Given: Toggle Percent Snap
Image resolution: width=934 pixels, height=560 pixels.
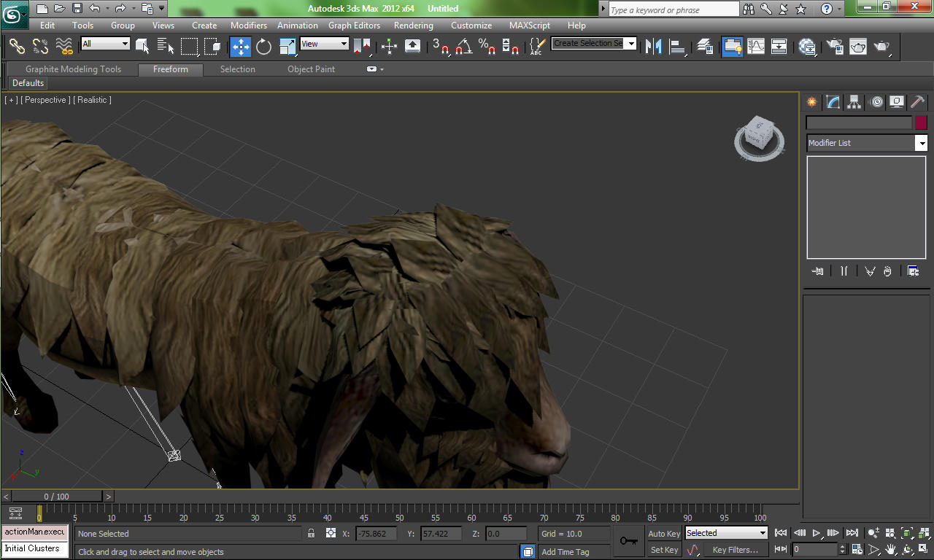Looking at the screenshot, I should (487, 46).
